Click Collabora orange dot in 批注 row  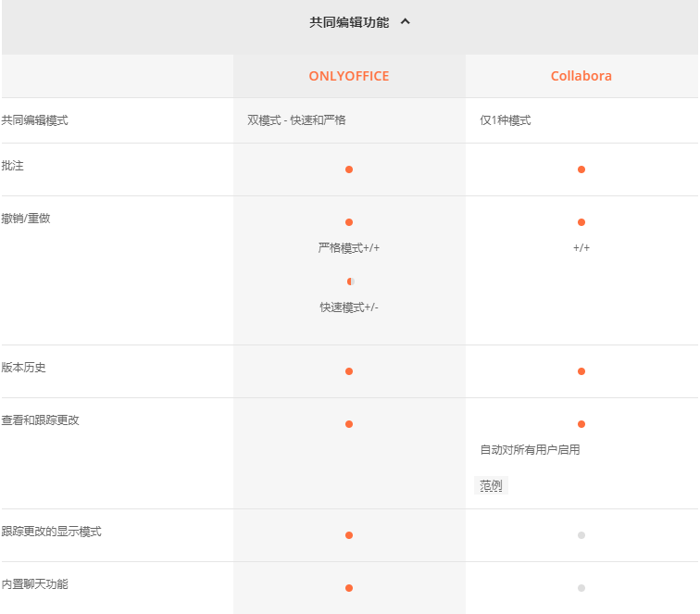coord(581,169)
